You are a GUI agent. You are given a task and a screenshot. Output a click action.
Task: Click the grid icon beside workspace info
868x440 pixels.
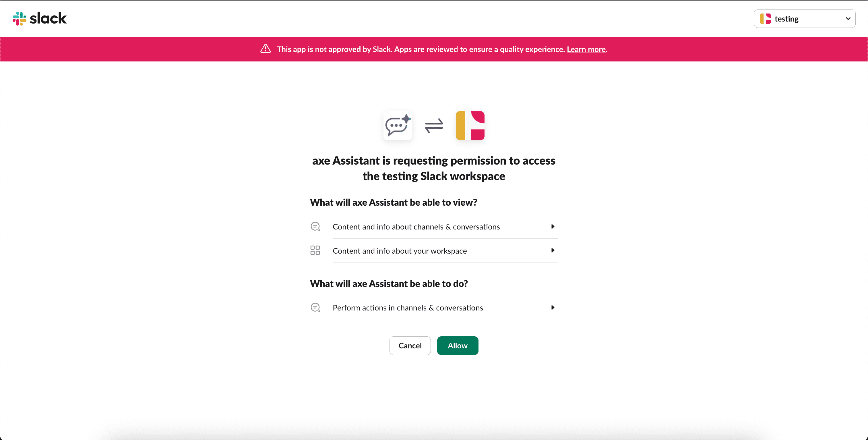point(315,250)
